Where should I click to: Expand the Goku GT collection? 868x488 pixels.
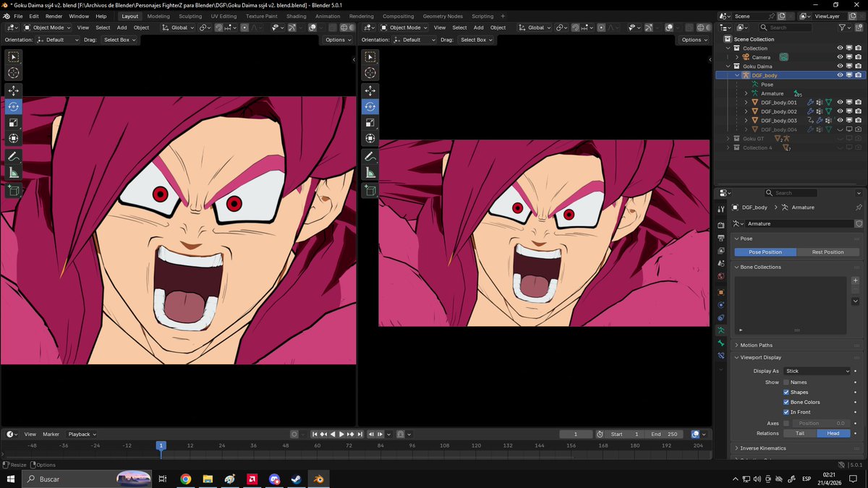pyautogui.click(x=728, y=139)
